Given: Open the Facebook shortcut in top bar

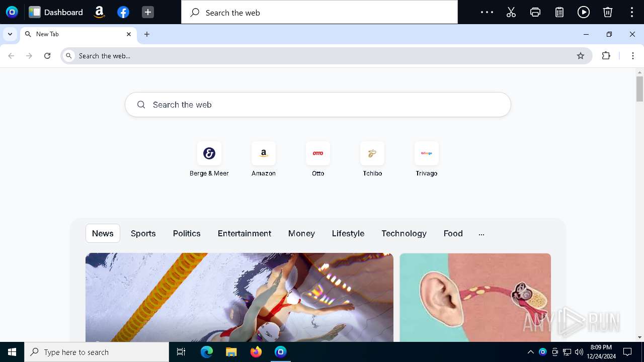Looking at the screenshot, I should [123, 12].
